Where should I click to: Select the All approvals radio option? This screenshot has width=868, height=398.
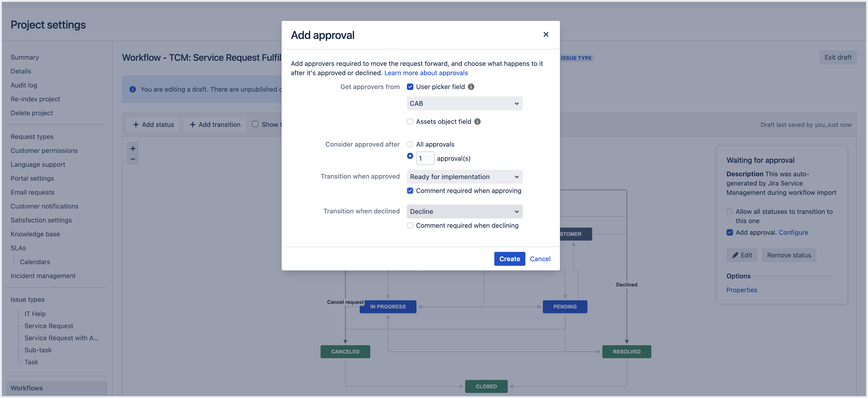click(x=410, y=144)
